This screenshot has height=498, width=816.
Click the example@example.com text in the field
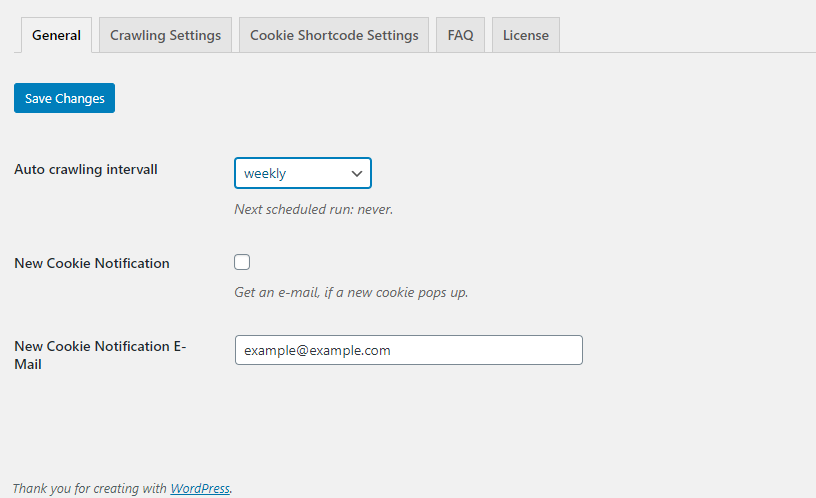coord(317,350)
